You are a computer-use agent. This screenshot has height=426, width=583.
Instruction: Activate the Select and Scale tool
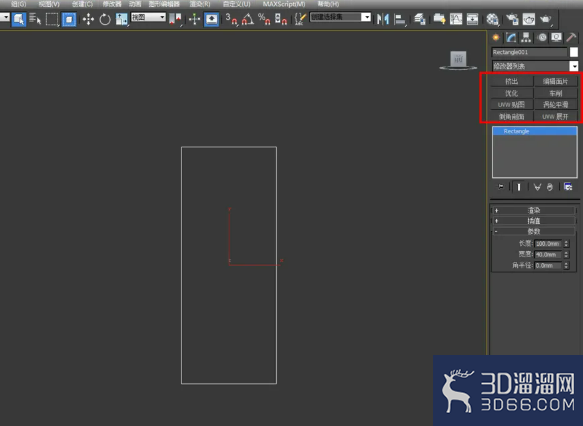point(121,19)
